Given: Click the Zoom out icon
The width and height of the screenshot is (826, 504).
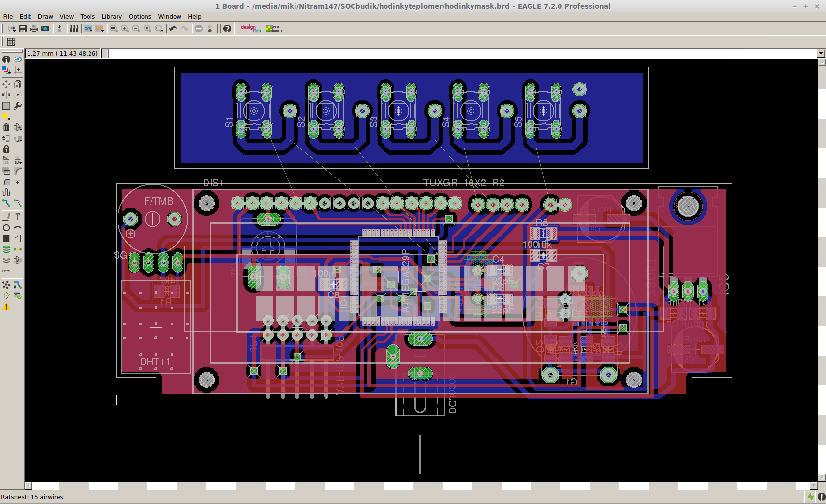Looking at the screenshot, I should [x=136, y=29].
